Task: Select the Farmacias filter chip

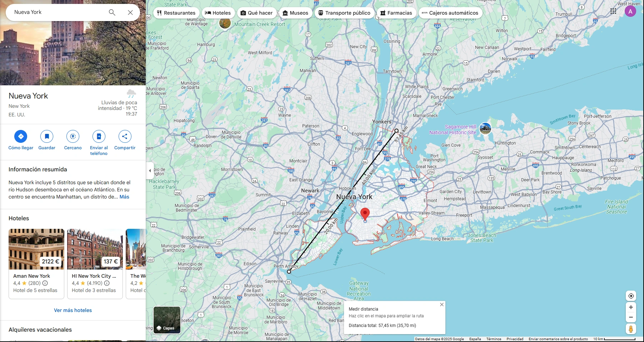Action: (396, 13)
